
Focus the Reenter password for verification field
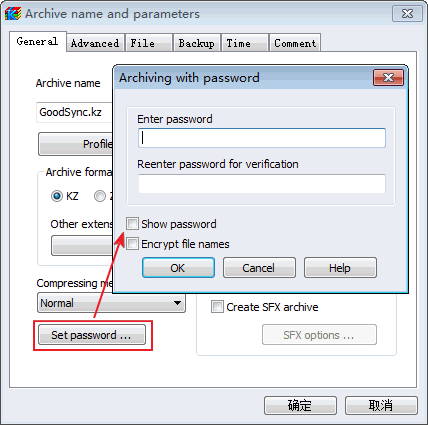pos(262,184)
